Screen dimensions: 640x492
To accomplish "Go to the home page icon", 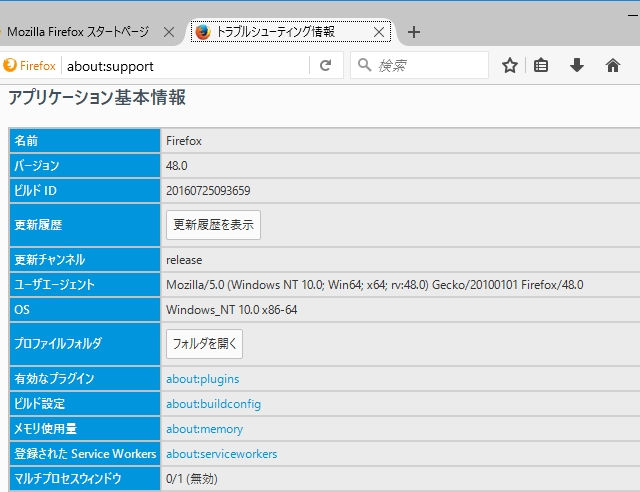I will tap(613, 65).
